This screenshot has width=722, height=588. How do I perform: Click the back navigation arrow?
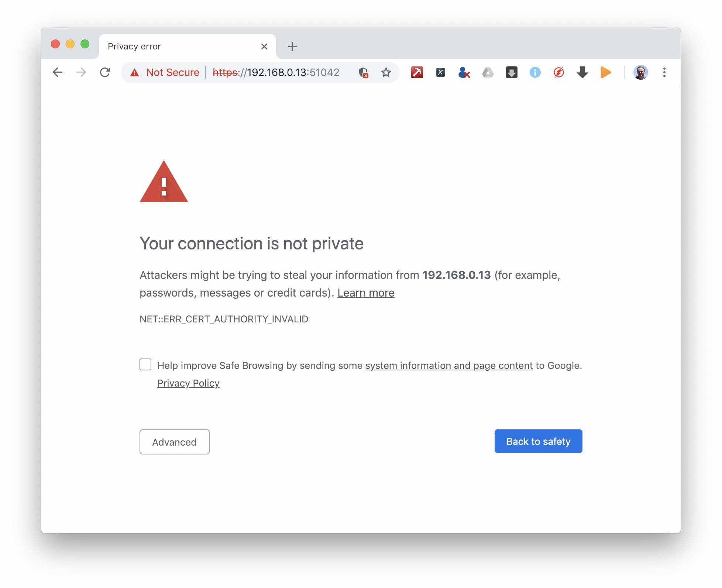tap(58, 72)
